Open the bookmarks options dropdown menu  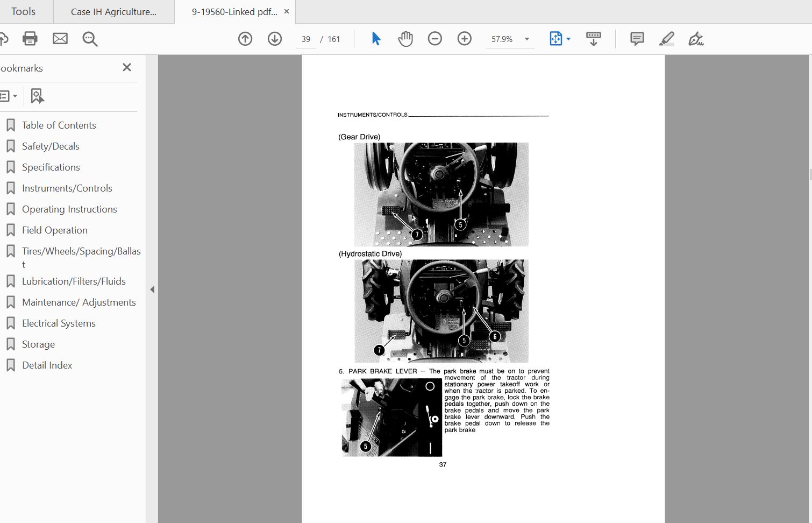[9, 96]
